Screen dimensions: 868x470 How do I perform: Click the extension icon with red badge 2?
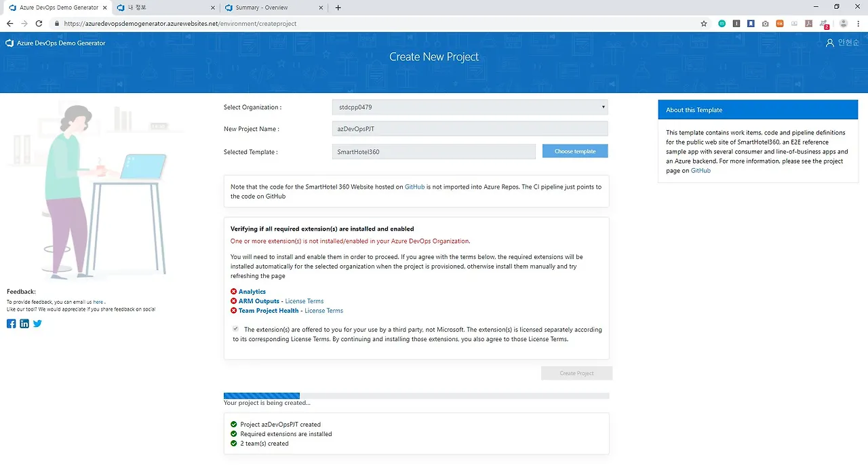tap(824, 24)
